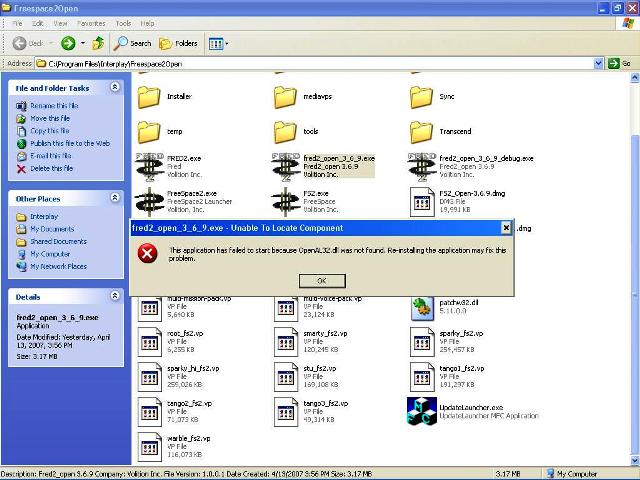Select the tango3_fs2.vp file icon
The width and height of the screenshot is (640, 480).
click(286, 412)
